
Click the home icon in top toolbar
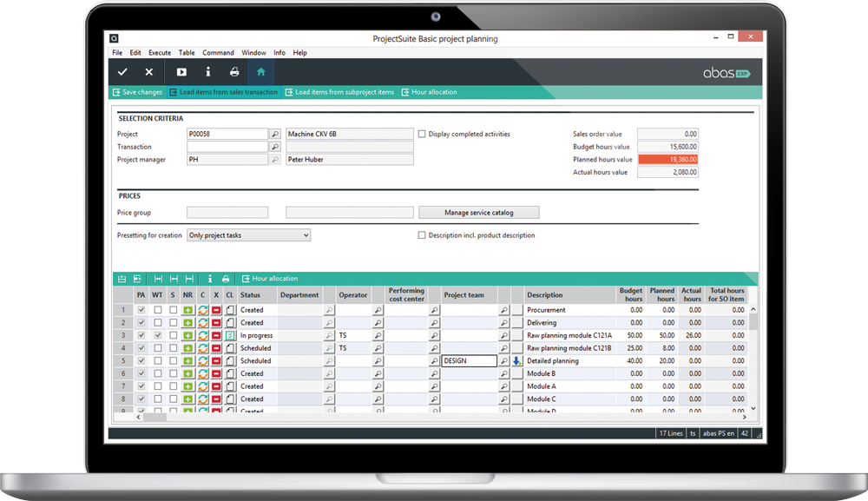point(260,72)
